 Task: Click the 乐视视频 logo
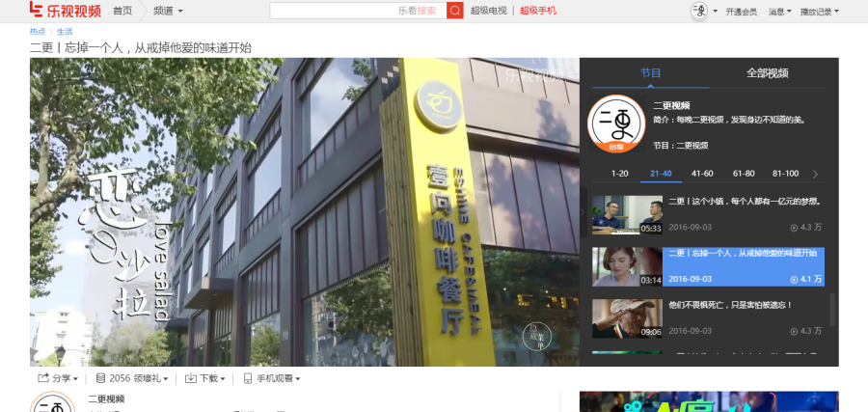pyautogui.click(x=66, y=10)
